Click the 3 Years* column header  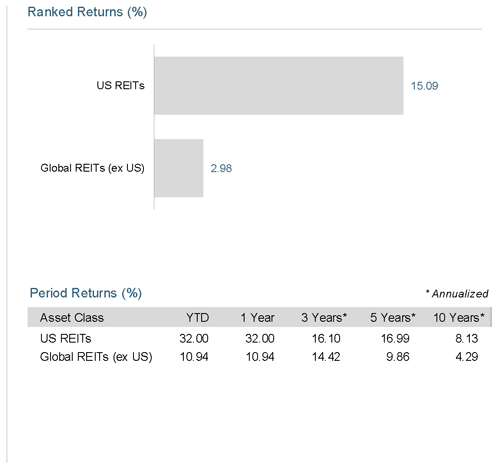(324, 318)
